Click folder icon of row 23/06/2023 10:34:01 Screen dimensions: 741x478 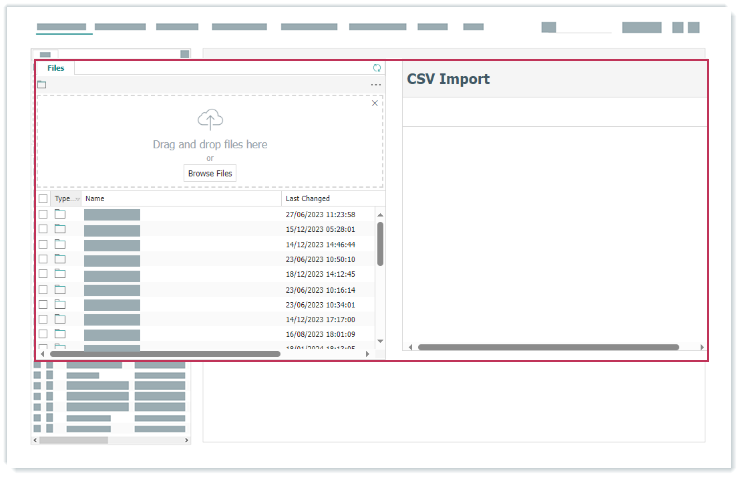tap(60, 304)
